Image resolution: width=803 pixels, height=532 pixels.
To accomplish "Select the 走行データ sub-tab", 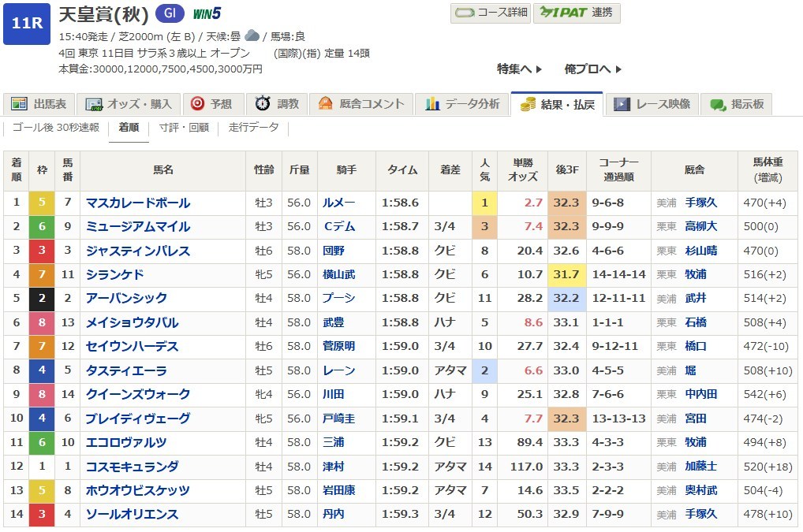I will pyautogui.click(x=253, y=128).
